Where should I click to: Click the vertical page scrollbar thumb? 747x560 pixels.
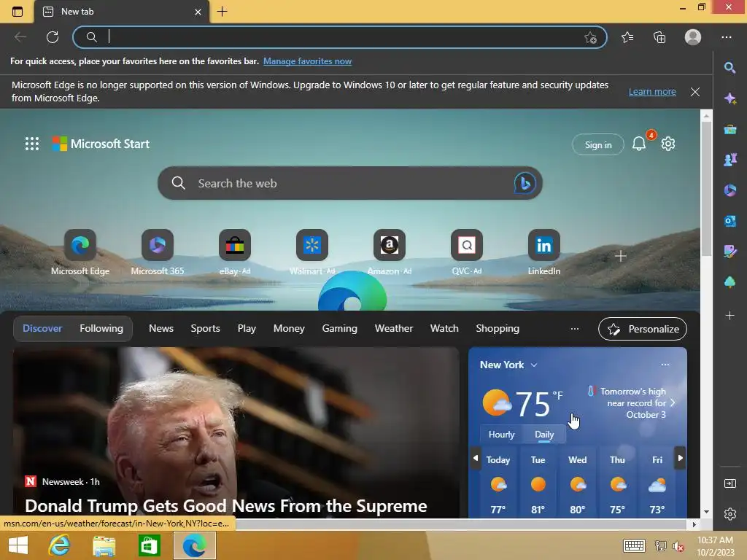pos(706,189)
